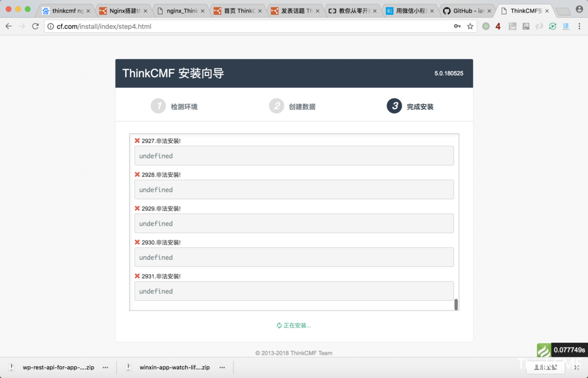
Task: Click the 0.077749s debug time badge
Action: [x=569, y=350]
